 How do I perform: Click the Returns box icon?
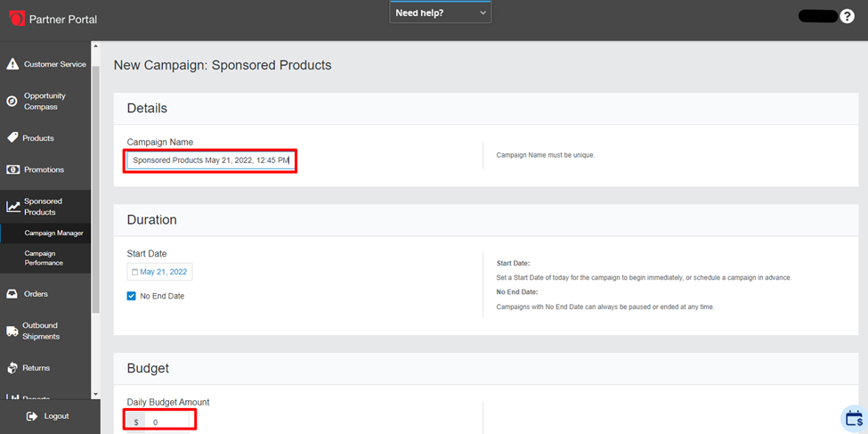[12, 368]
